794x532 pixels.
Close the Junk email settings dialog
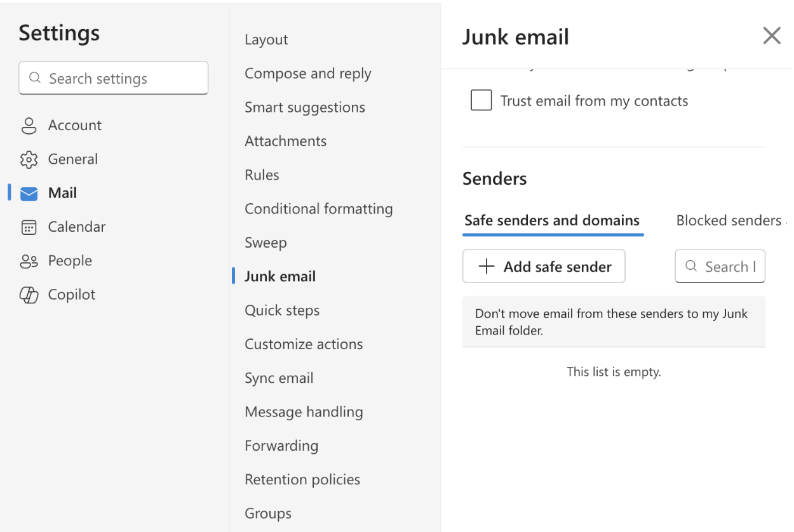click(771, 36)
